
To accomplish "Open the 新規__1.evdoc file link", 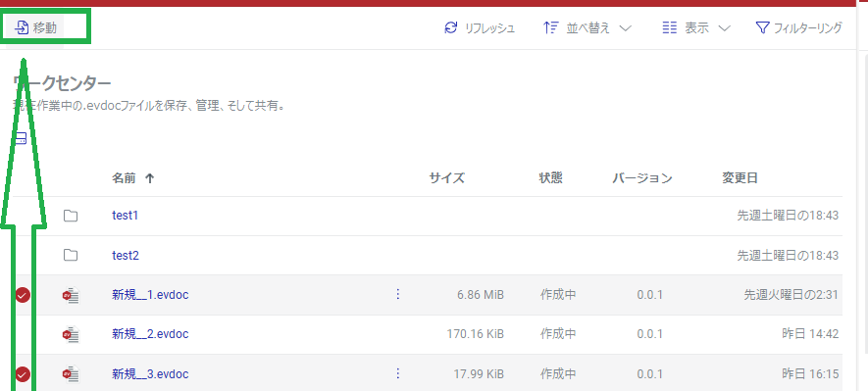I will pyautogui.click(x=150, y=295).
